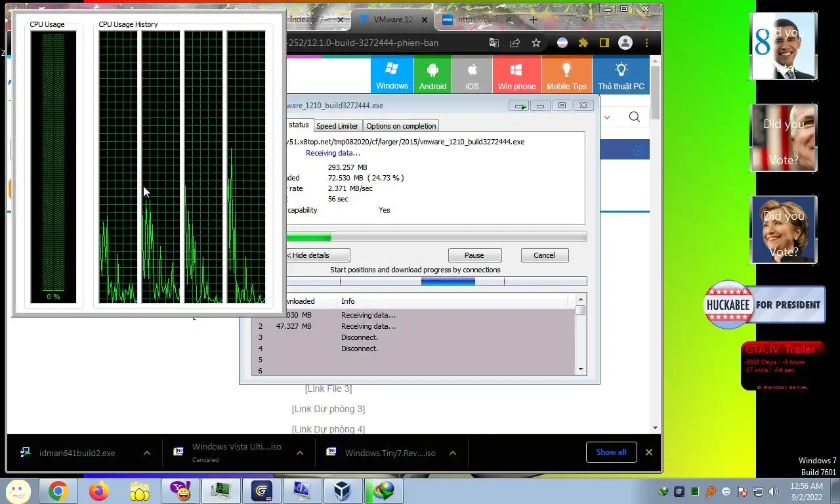Open the chick-eggs folder taskbar icon
The height and width of the screenshot is (504, 840).
point(139,491)
